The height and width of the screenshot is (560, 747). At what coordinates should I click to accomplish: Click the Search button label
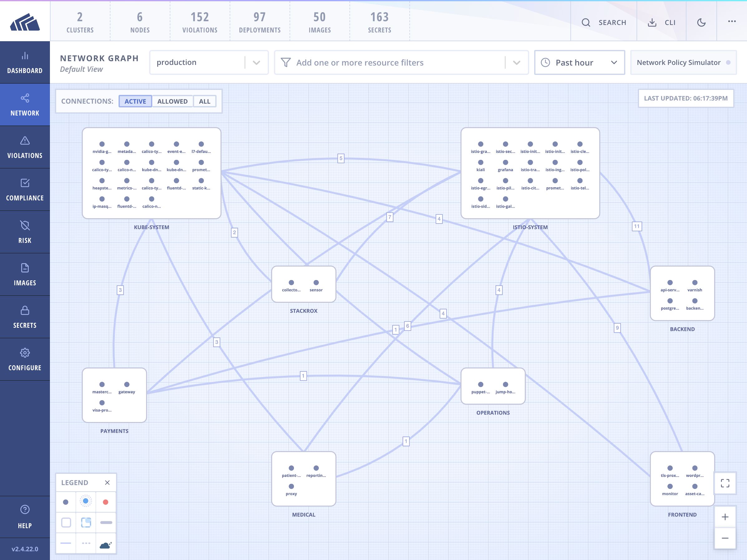click(x=612, y=22)
